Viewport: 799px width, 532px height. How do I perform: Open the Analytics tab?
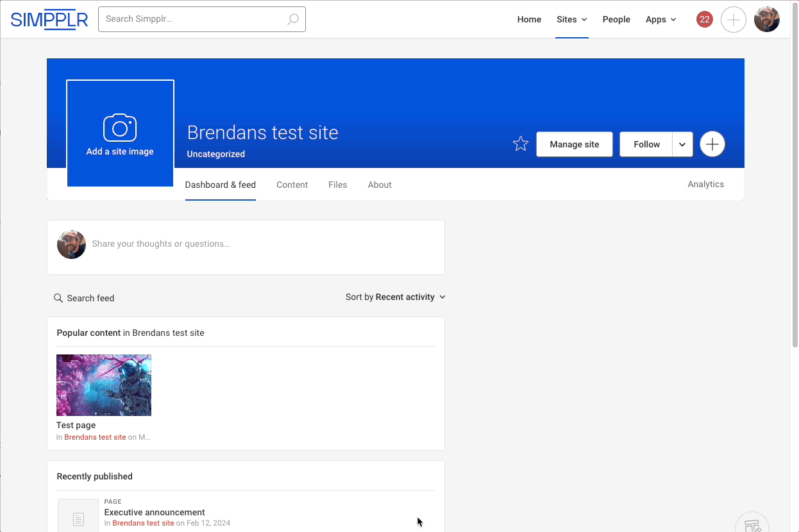pos(705,184)
